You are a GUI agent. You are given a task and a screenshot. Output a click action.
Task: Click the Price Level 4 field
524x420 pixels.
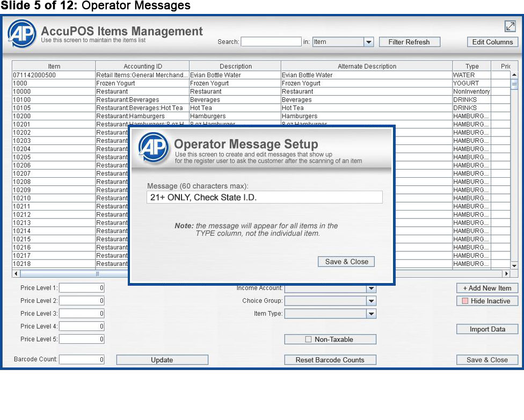click(x=82, y=326)
